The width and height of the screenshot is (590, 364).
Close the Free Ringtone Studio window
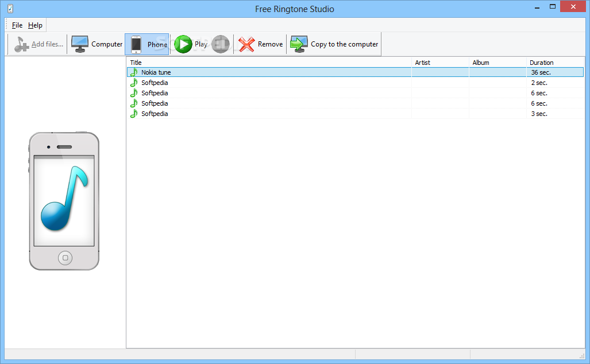coord(573,7)
